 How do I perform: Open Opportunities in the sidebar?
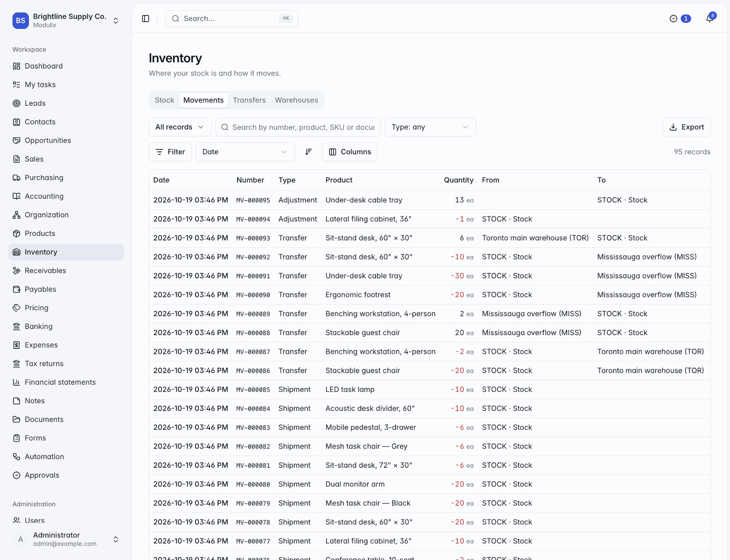[x=66, y=140]
